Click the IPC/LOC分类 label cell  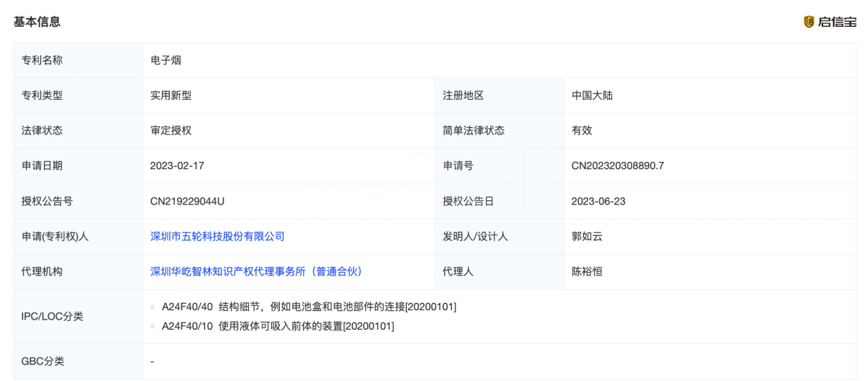tap(78, 317)
